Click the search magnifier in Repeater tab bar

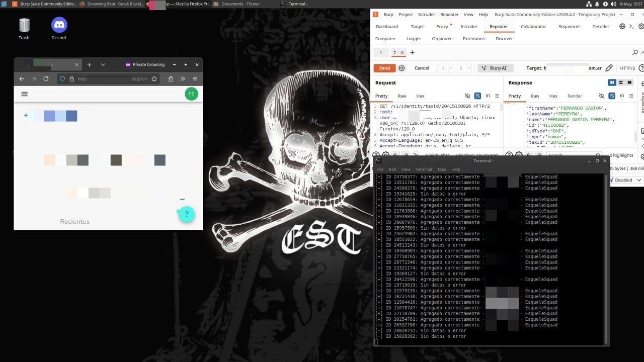[635, 52]
